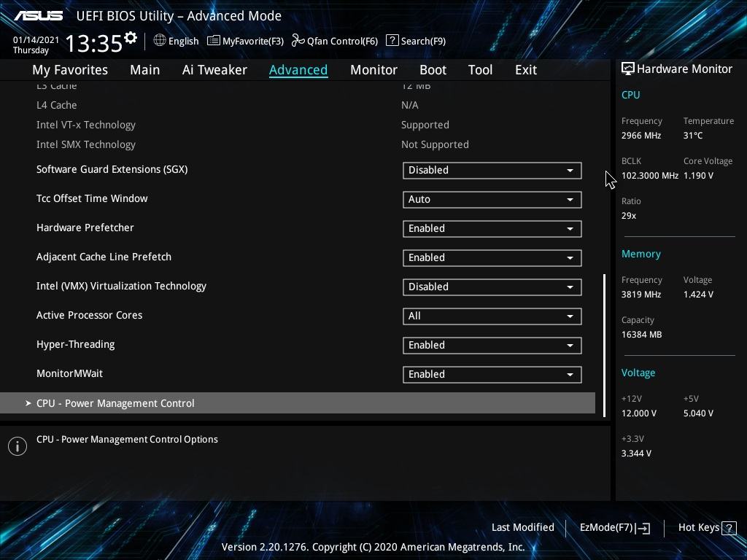Open the Ai Tweaker tab
This screenshot has width=747, height=560.
(214, 70)
